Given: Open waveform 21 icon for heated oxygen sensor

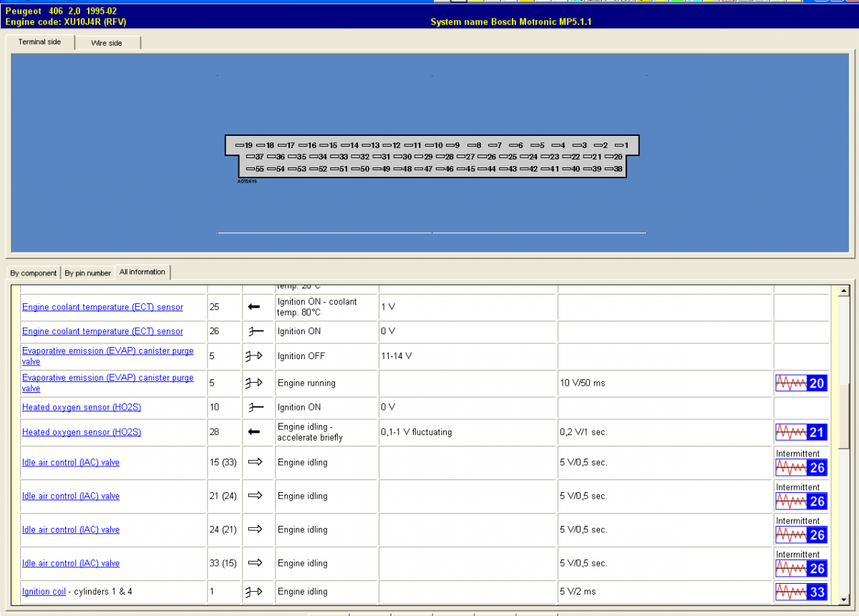Looking at the screenshot, I should click(x=801, y=432).
